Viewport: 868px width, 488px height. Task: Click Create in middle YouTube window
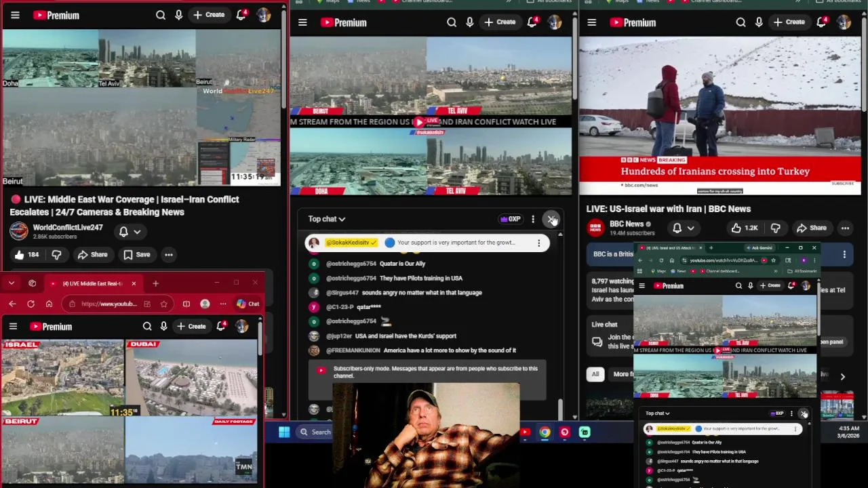click(500, 22)
